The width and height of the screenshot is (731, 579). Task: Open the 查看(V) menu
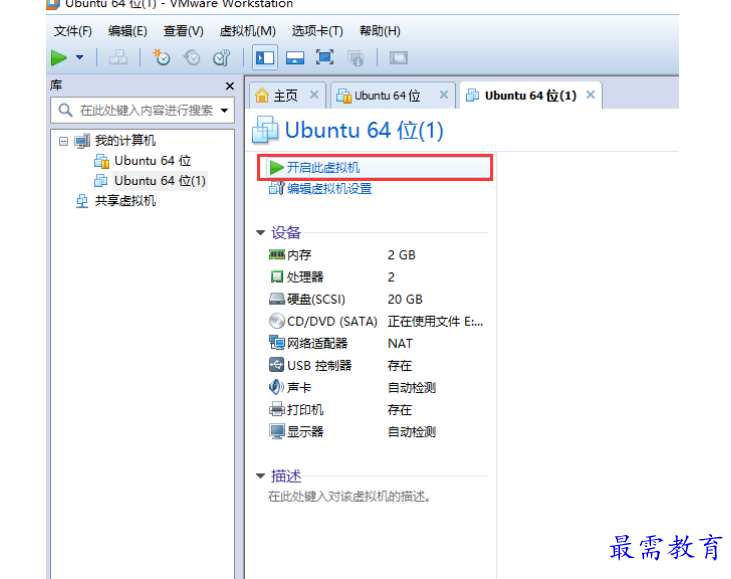click(183, 31)
